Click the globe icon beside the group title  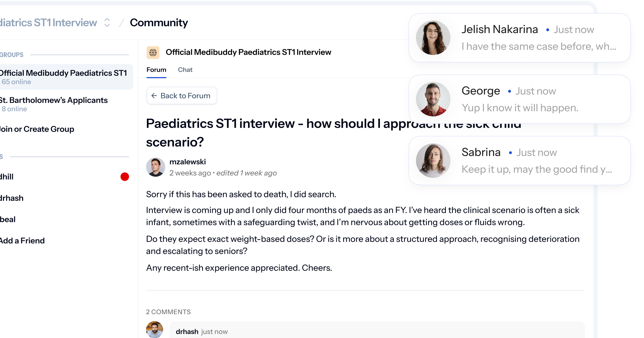coord(153,53)
